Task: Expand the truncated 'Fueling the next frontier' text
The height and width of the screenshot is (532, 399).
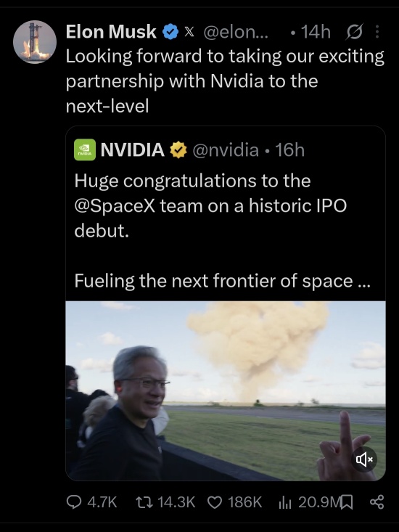Action: coord(364,282)
